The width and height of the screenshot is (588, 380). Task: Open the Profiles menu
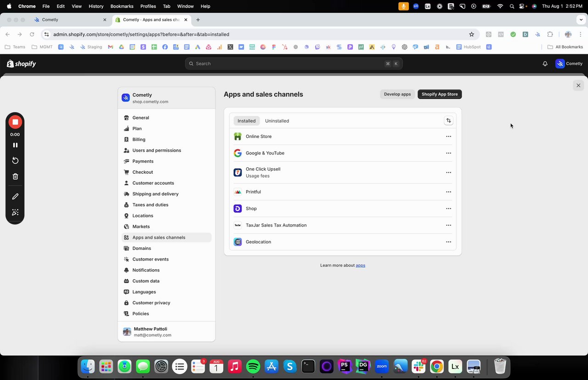148,6
